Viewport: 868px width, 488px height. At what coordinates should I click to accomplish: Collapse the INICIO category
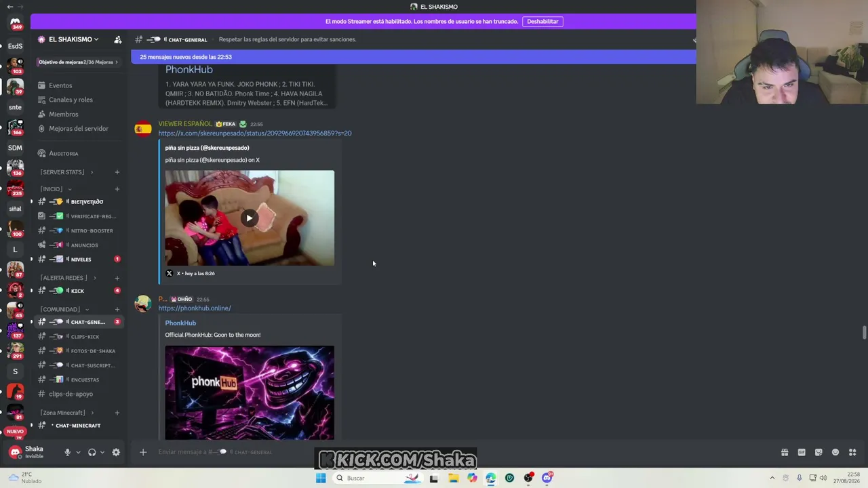pyautogui.click(x=56, y=189)
